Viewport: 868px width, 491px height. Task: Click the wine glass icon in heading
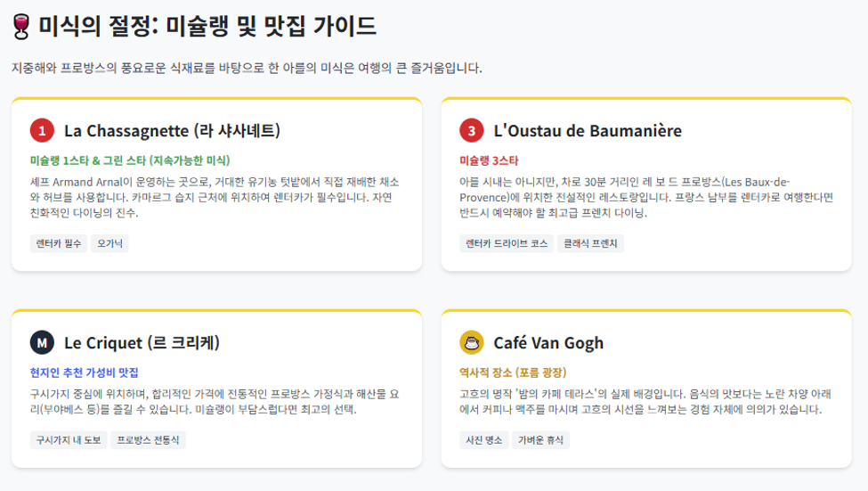(x=21, y=26)
